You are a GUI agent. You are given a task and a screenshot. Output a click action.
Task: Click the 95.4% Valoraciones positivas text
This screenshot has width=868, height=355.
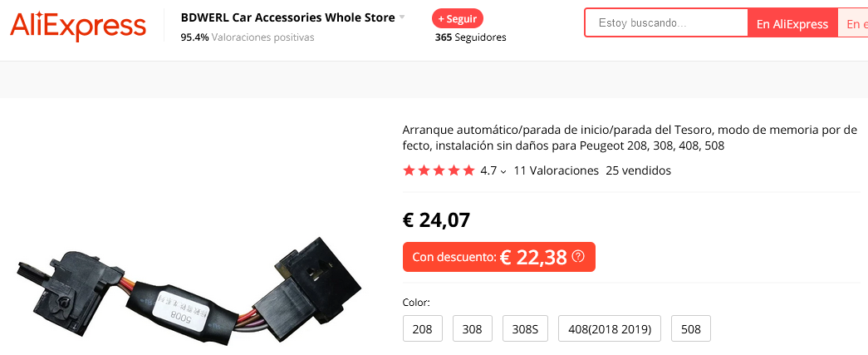248,37
